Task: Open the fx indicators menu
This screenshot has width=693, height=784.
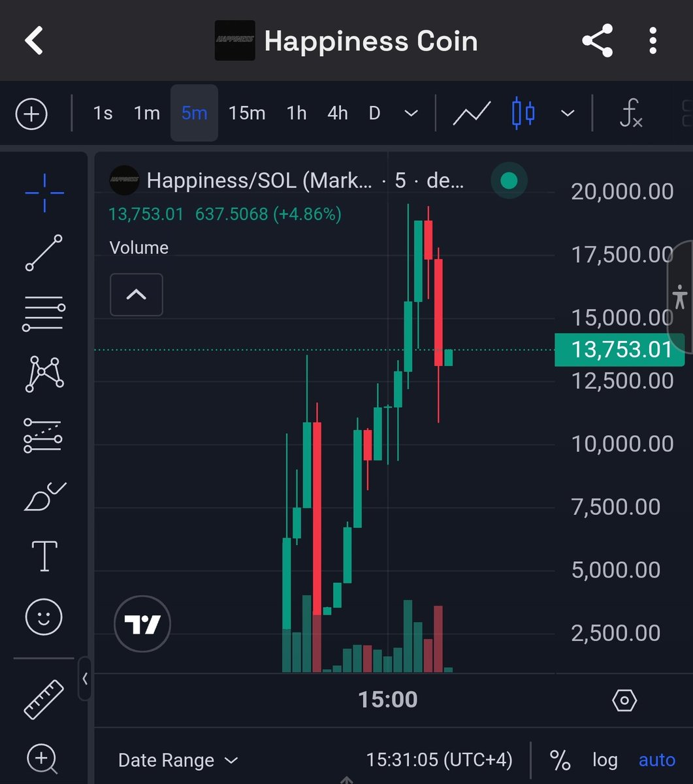Action: tap(630, 114)
